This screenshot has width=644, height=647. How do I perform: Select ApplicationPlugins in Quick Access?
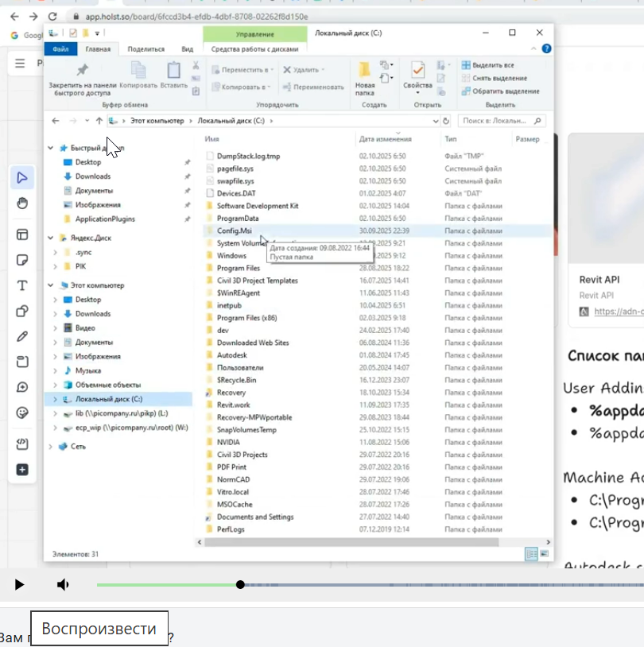pyautogui.click(x=105, y=219)
